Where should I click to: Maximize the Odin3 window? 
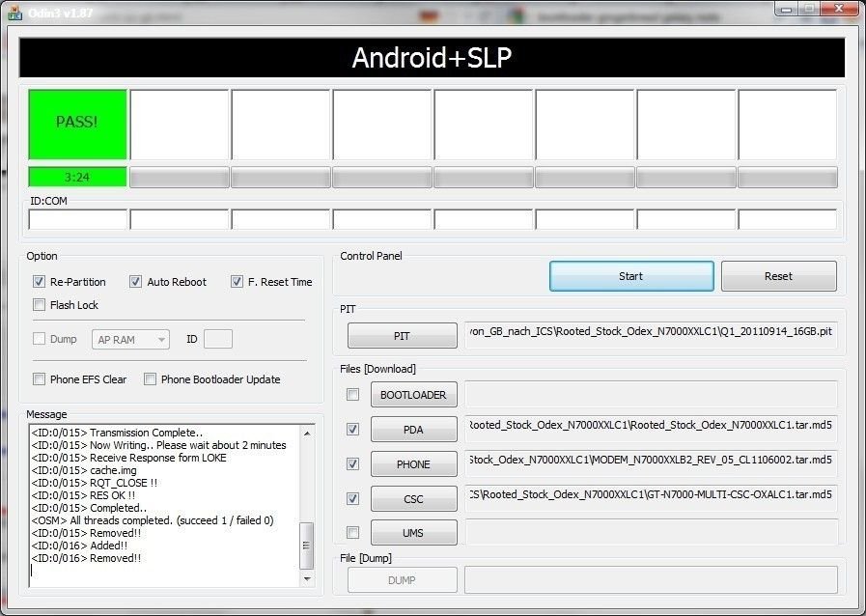[x=809, y=9]
